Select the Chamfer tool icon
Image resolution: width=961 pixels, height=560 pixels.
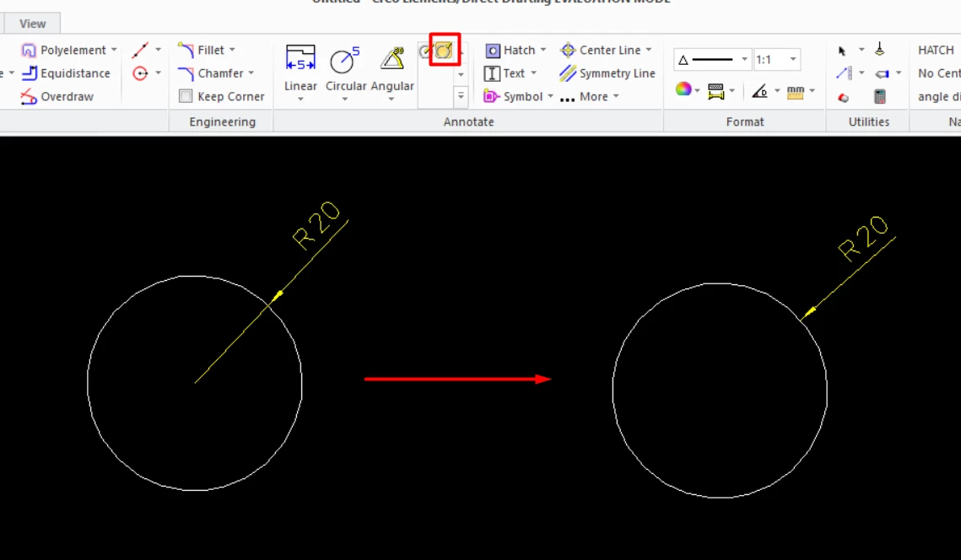point(186,73)
